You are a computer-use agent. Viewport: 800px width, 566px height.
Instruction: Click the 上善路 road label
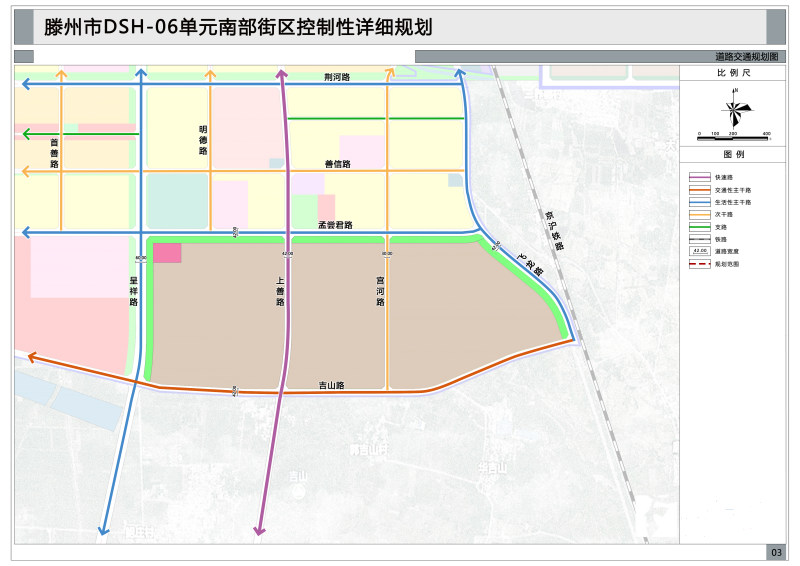[x=280, y=291]
